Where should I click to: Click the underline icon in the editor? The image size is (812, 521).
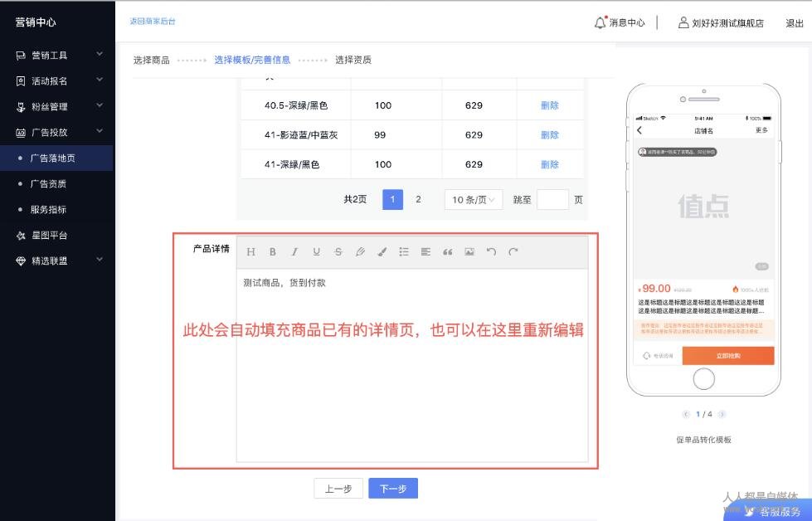[x=316, y=252]
